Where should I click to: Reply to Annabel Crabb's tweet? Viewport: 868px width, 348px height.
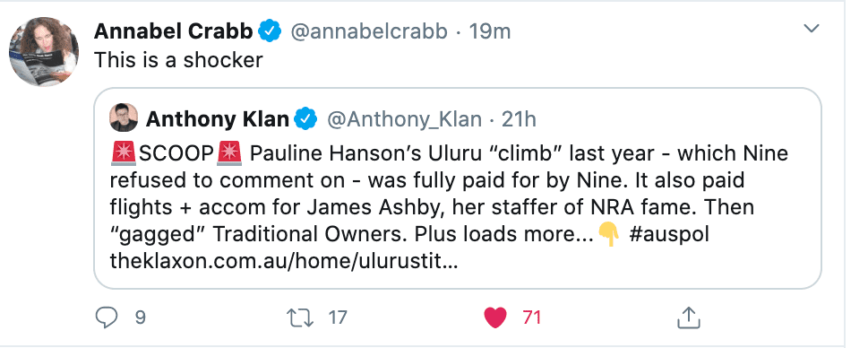(107, 317)
